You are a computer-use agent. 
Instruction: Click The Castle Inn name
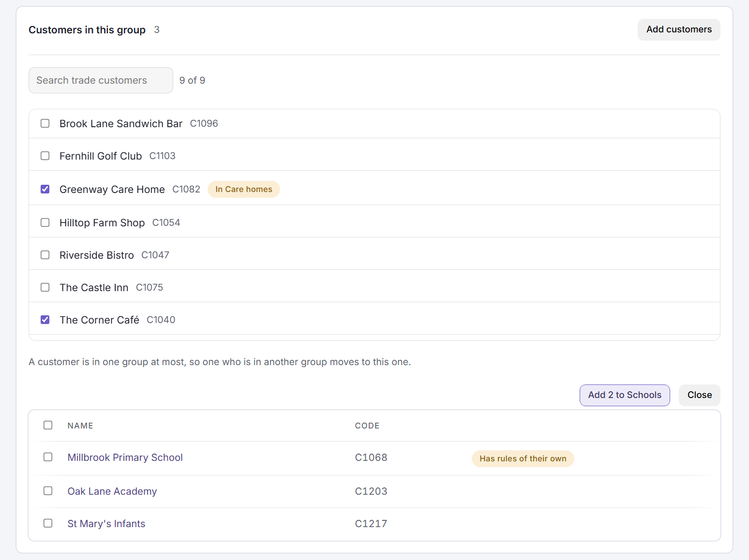click(94, 288)
